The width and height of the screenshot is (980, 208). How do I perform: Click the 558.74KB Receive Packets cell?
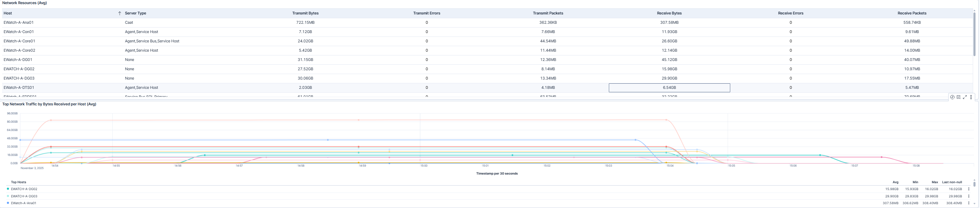pyautogui.click(x=912, y=22)
